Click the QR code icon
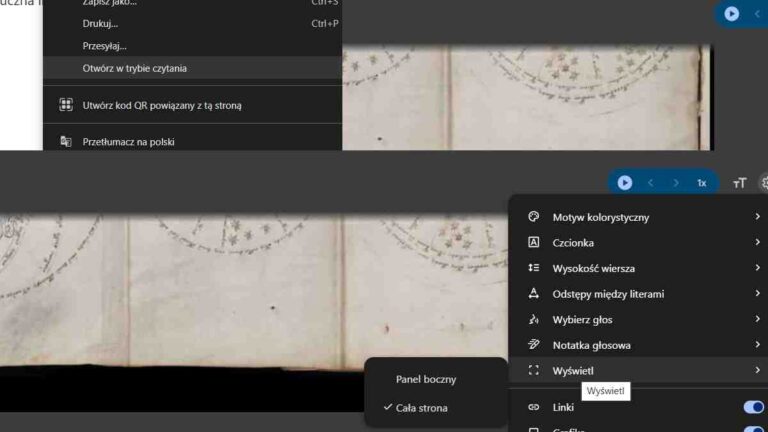768x432 pixels. [66, 105]
